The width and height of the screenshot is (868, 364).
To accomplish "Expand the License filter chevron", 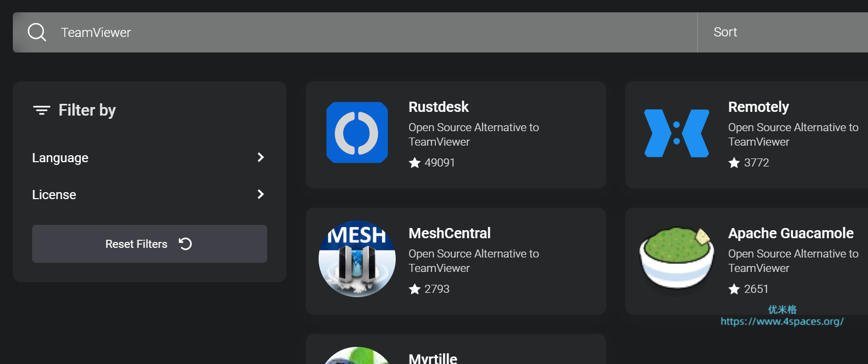I will pos(261,194).
